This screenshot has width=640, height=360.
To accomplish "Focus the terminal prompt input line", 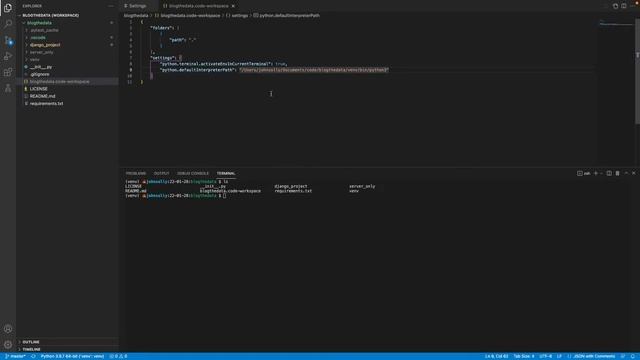I will (x=224, y=196).
